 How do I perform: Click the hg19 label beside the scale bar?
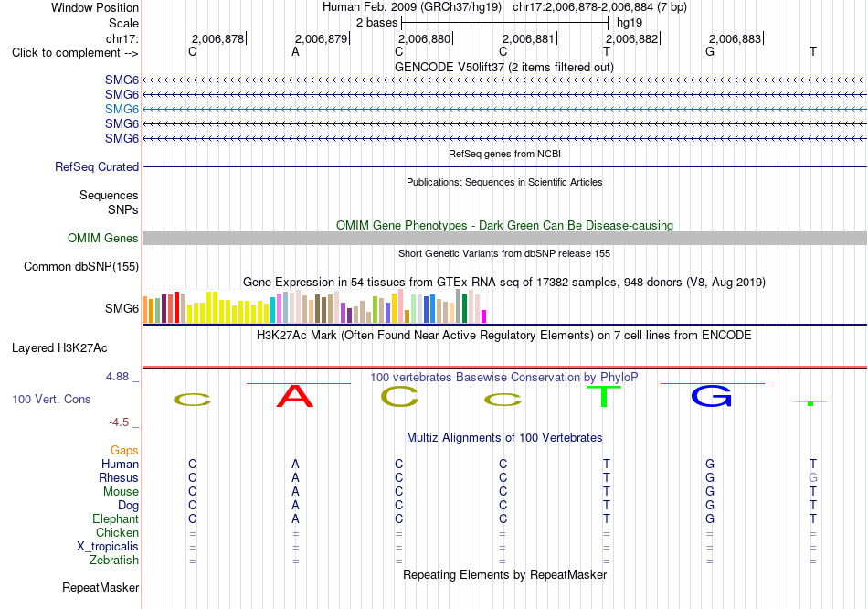point(630,23)
